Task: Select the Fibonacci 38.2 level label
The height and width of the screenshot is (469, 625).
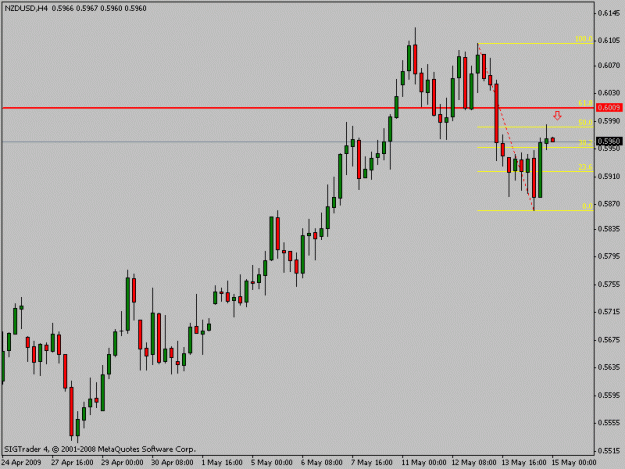Action: (585, 143)
